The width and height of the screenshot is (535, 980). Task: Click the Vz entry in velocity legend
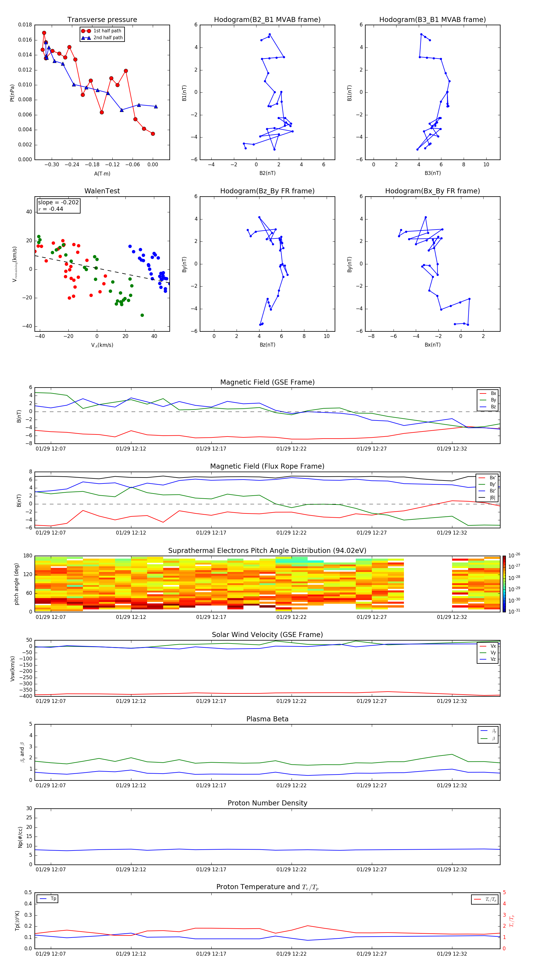click(x=488, y=659)
